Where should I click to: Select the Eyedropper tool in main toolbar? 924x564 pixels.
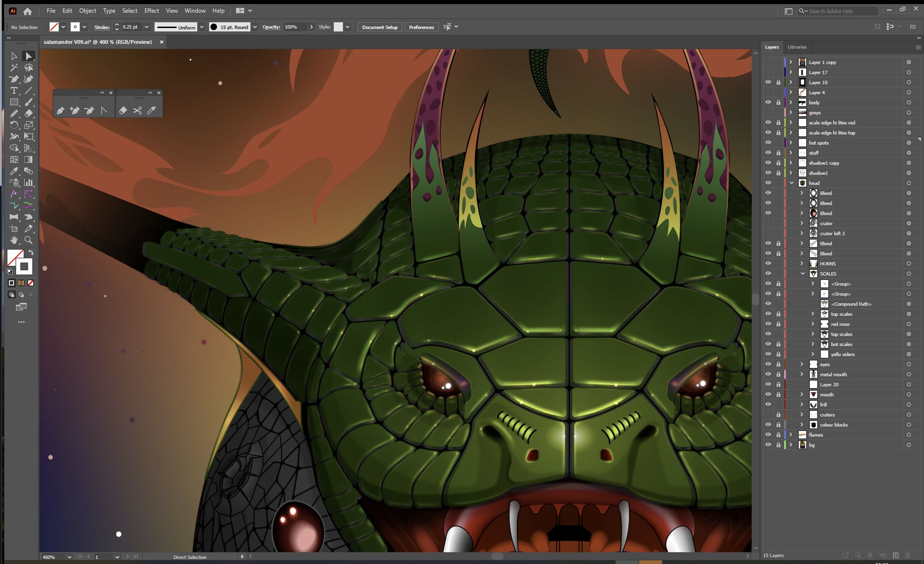[x=14, y=171]
